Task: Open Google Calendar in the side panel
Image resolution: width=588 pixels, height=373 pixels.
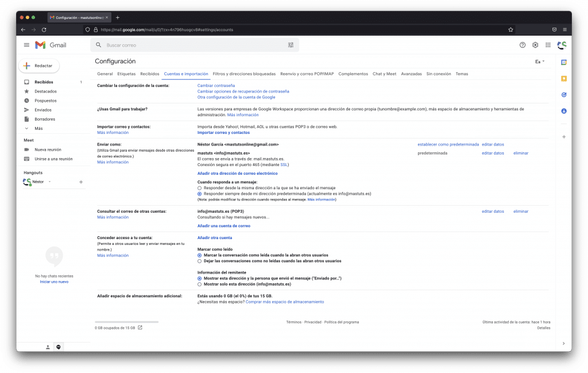Action: pyautogui.click(x=564, y=62)
